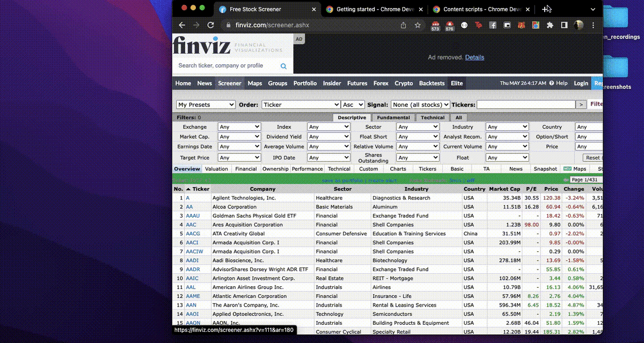Click the address bar URL
644x343 pixels.
pyautogui.click(x=272, y=25)
